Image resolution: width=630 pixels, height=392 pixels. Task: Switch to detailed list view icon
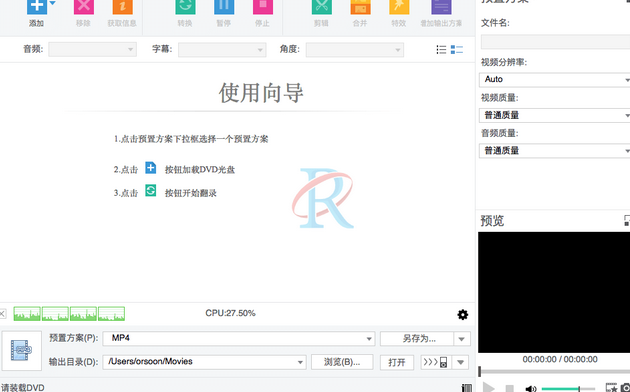456,49
